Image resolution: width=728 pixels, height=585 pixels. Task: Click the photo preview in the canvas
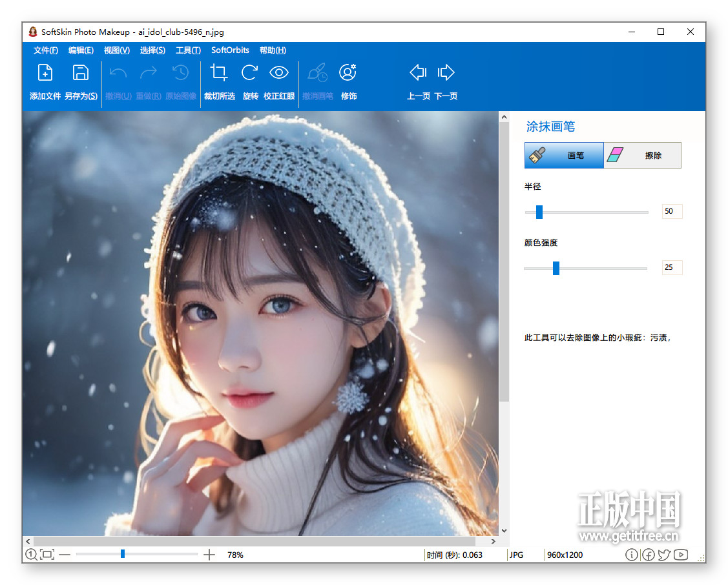tap(260, 323)
